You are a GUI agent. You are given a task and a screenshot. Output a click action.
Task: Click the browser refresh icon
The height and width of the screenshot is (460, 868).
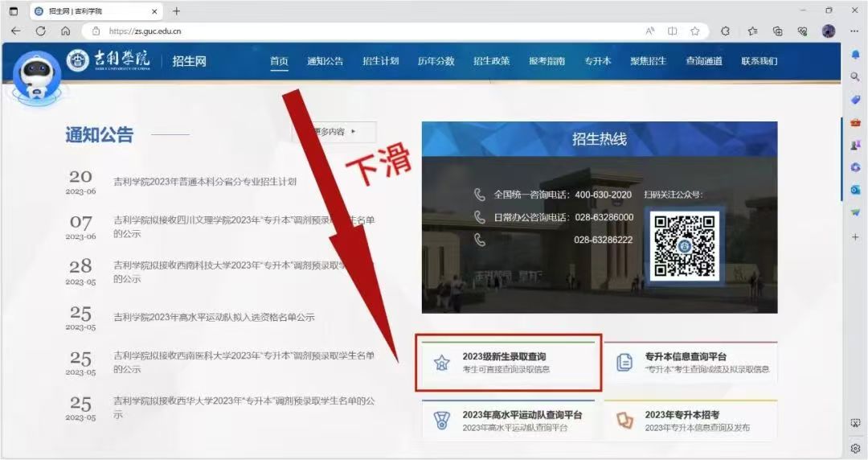point(40,31)
